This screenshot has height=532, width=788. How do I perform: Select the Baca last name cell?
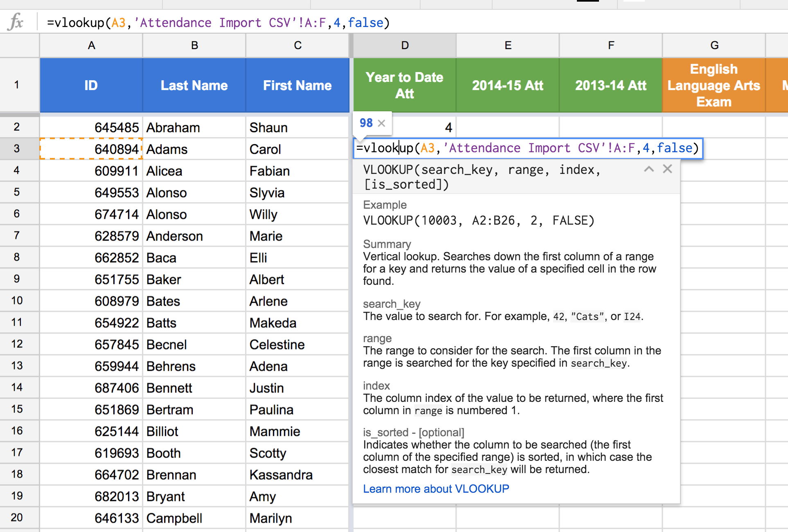(x=194, y=257)
